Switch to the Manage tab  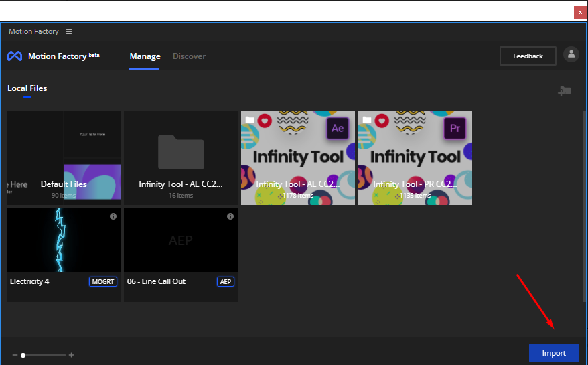pos(145,56)
